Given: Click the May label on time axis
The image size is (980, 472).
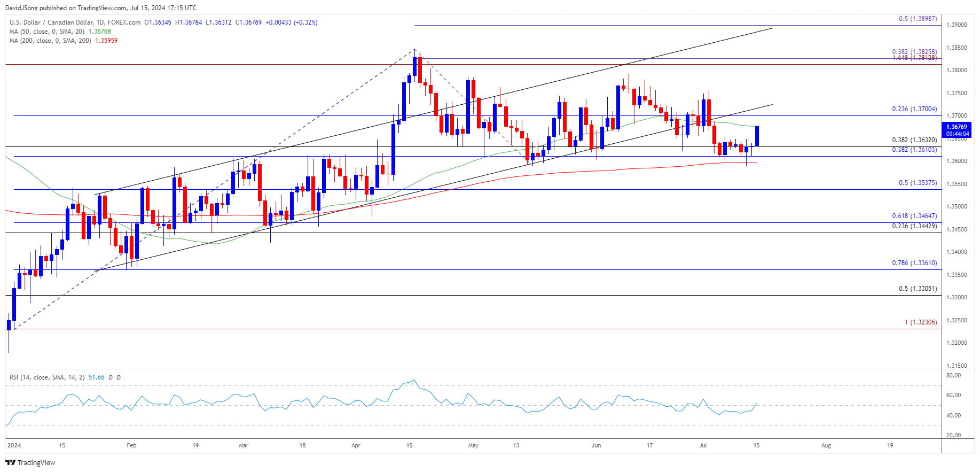Looking at the screenshot, I should [x=473, y=445].
